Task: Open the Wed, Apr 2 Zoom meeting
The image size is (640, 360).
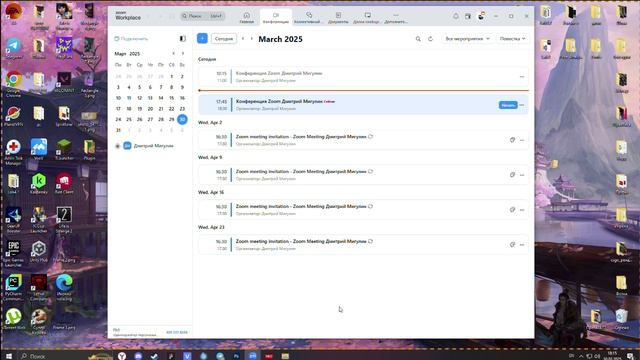Action: tap(363, 140)
